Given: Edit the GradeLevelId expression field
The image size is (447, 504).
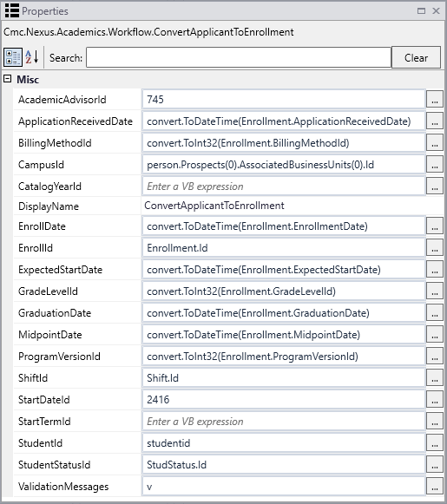Looking at the screenshot, I should click(284, 291).
